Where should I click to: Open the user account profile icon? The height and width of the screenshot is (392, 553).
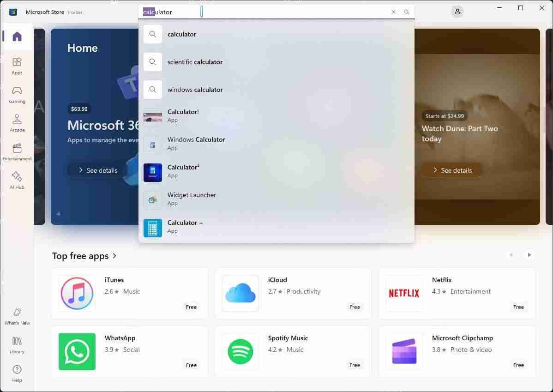tap(457, 12)
